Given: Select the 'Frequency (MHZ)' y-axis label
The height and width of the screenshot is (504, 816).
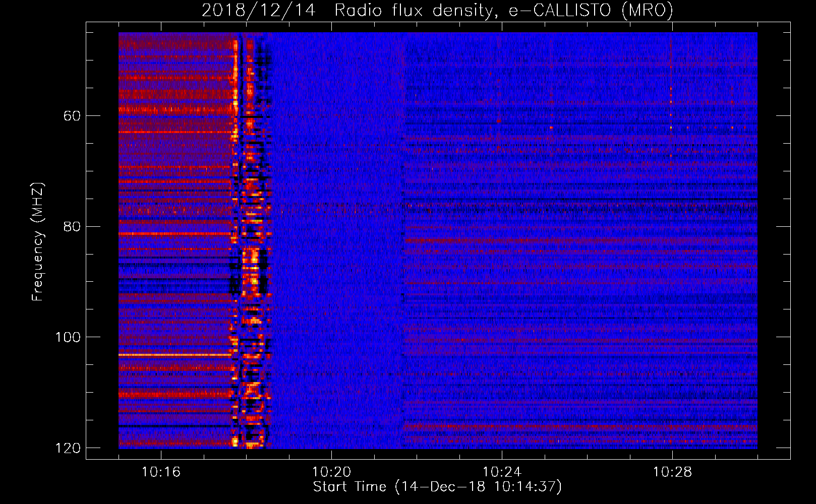Looking at the screenshot, I should [x=38, y=242].
